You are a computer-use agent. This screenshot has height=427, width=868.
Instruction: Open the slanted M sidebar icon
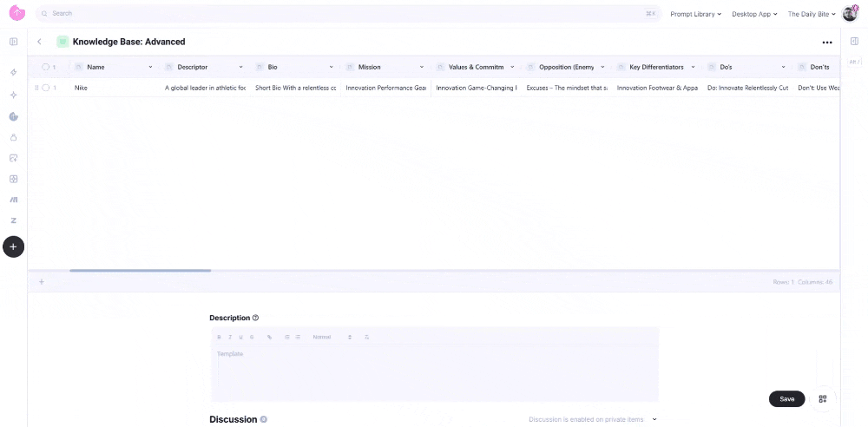[13, 200]
